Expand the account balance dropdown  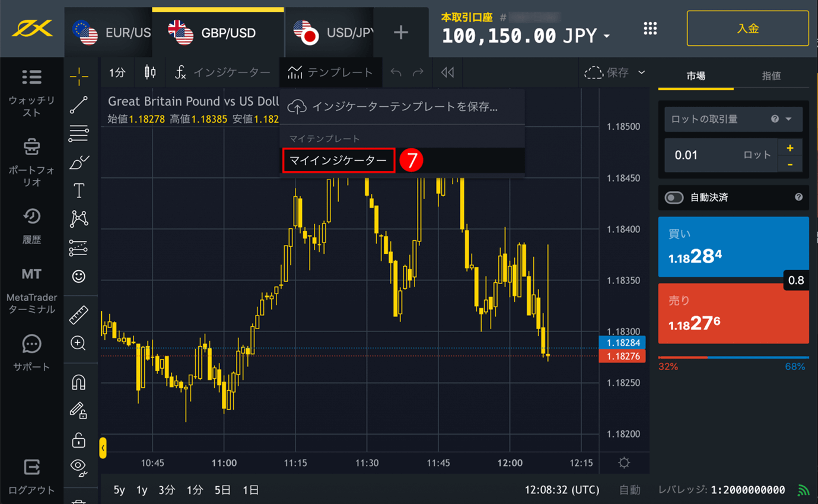click(607, 36)
